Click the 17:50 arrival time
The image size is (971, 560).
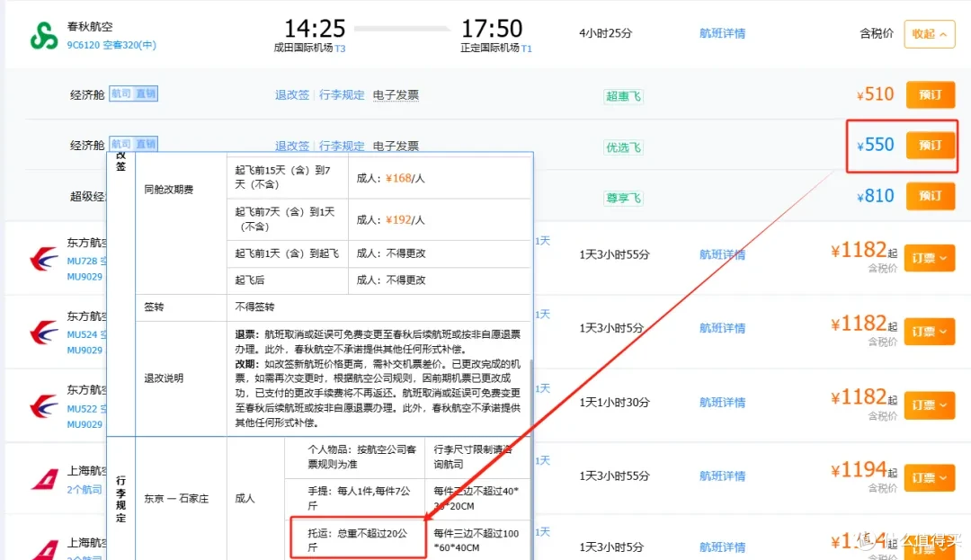click(492, 29)
